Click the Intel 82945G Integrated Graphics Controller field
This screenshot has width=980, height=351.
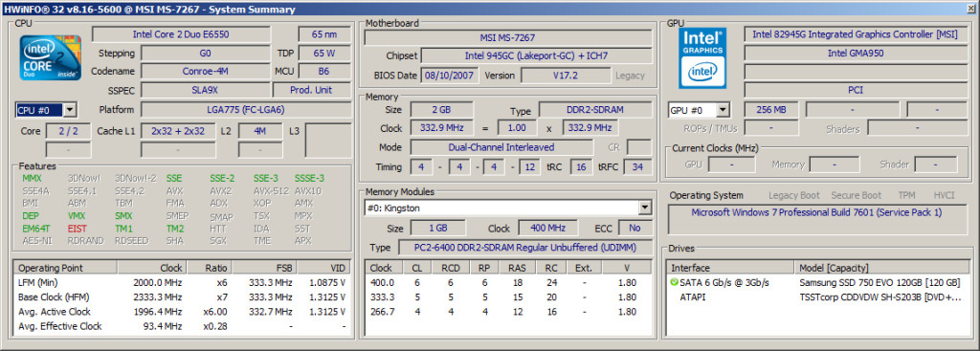click(x=856, y=34)
